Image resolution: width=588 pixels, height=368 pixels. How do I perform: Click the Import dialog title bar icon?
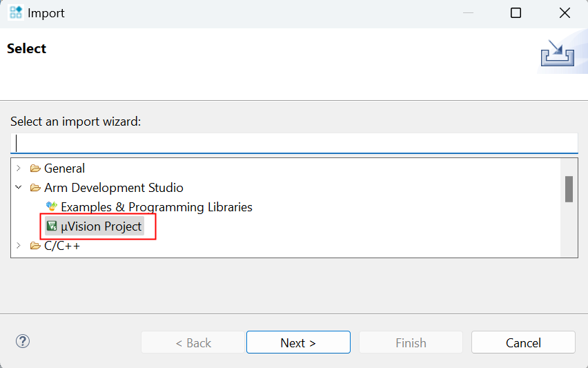(16, 13)
